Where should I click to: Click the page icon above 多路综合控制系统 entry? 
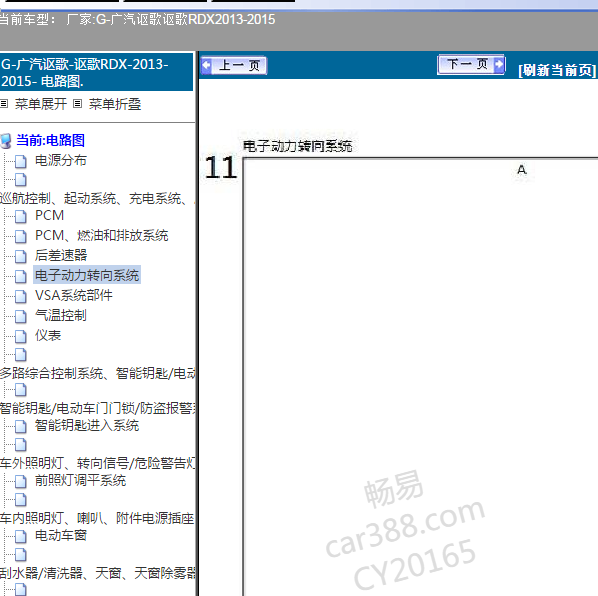point(21,354)
